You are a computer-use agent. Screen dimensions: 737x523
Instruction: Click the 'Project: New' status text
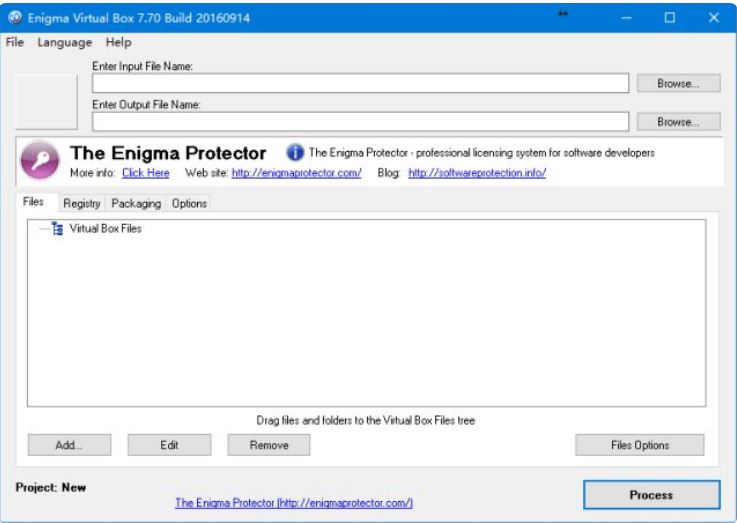[x=51, y=487]
